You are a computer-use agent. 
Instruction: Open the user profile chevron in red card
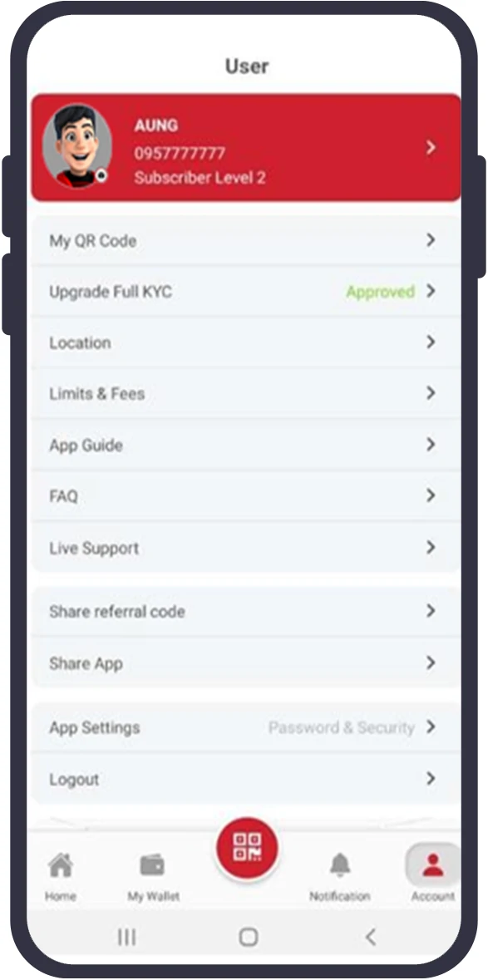pyautogui.click(x=431, y=147)
